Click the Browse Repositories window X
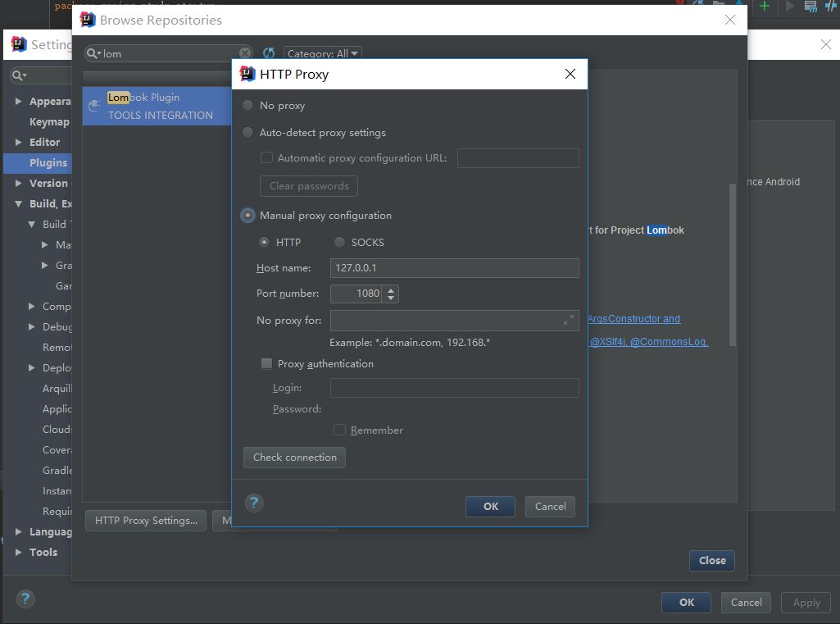This screenshot has height=624, width=840. 729,20
